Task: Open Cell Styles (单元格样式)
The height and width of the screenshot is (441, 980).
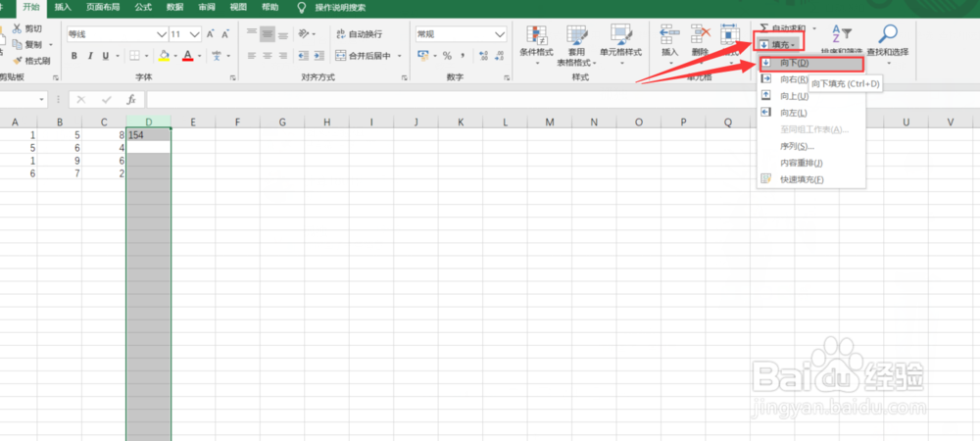Action: tap(620, 42)
